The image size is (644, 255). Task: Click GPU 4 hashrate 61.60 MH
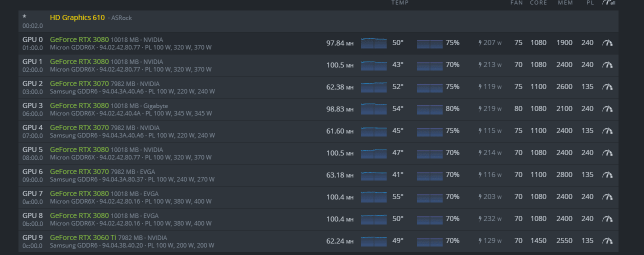pyautogui.click(x=340, y=131)
